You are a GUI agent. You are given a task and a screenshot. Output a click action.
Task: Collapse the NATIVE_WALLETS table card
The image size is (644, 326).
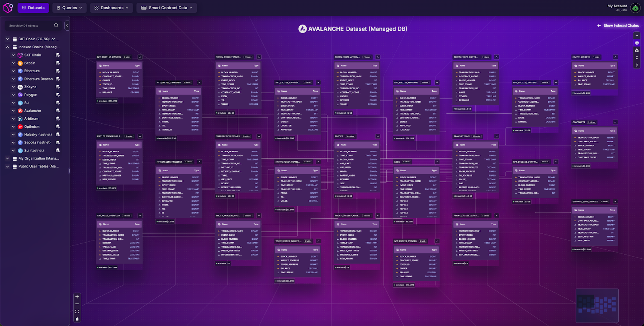coord(615,57)
